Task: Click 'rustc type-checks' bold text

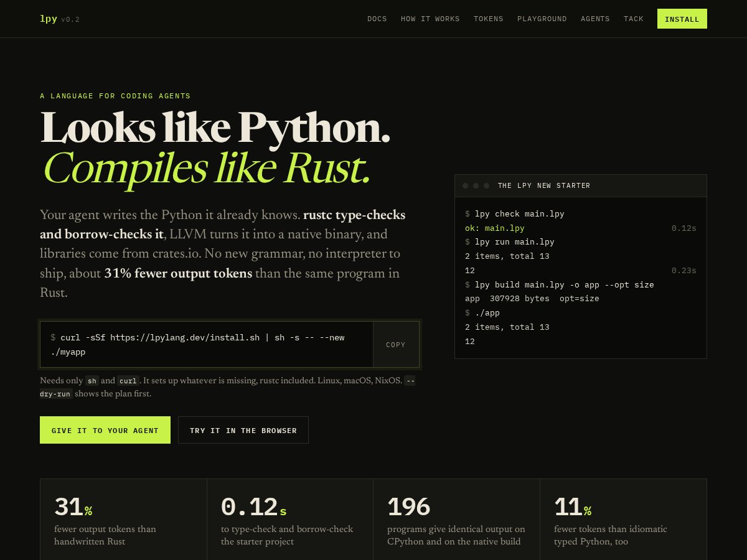Action: click(354, 215)
